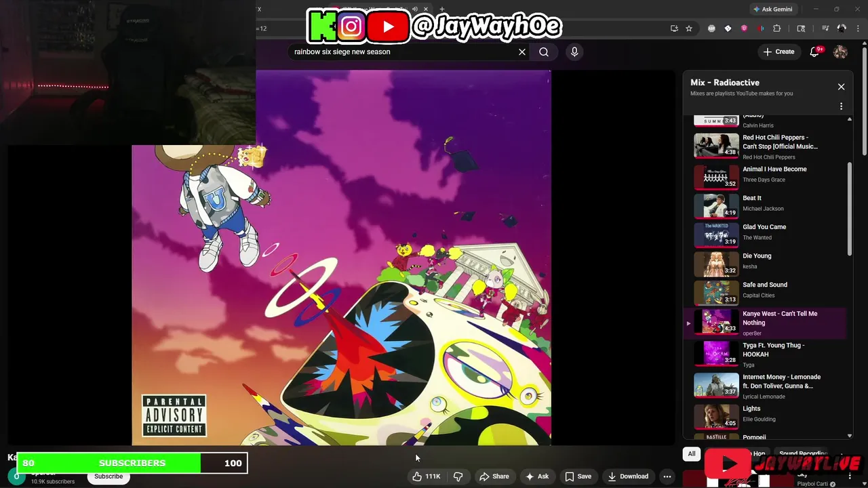
Task: Open Mix playlist three-dot options
Action: 841,106
